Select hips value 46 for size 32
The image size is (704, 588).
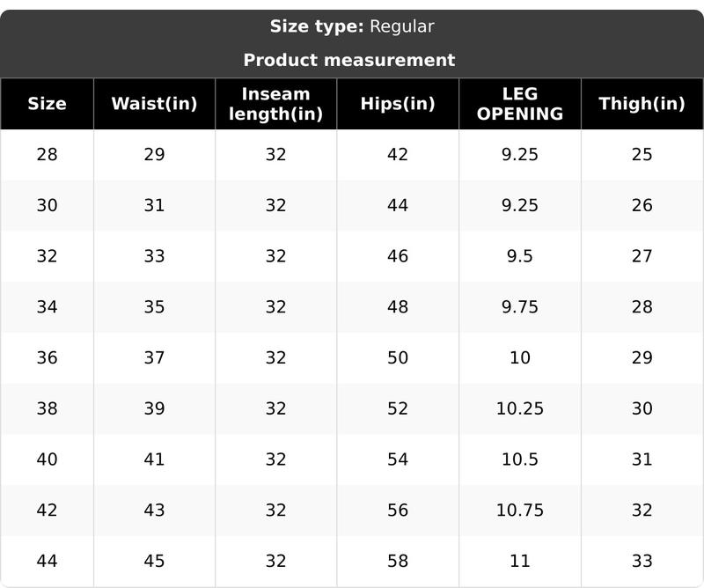(398, 256)
